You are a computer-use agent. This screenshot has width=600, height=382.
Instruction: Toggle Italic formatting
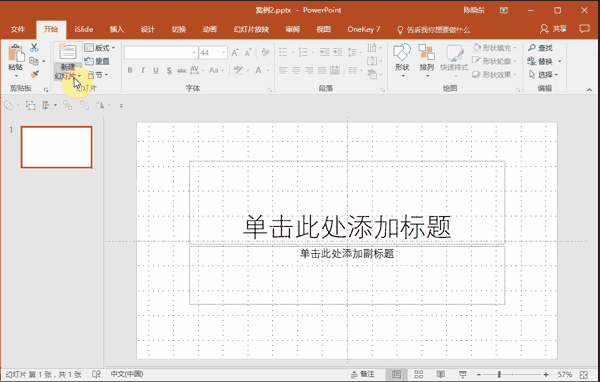(143, 70)
